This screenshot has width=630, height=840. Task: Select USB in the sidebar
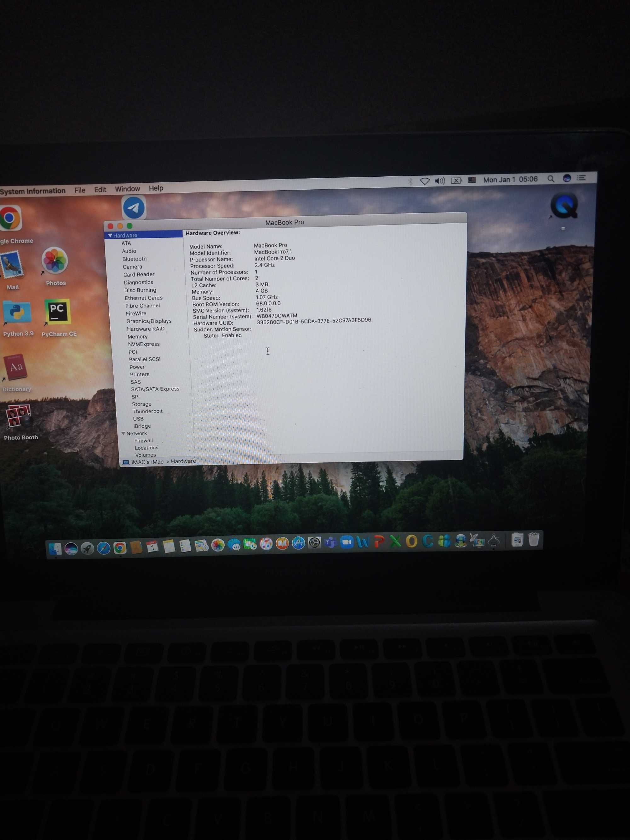138,419
